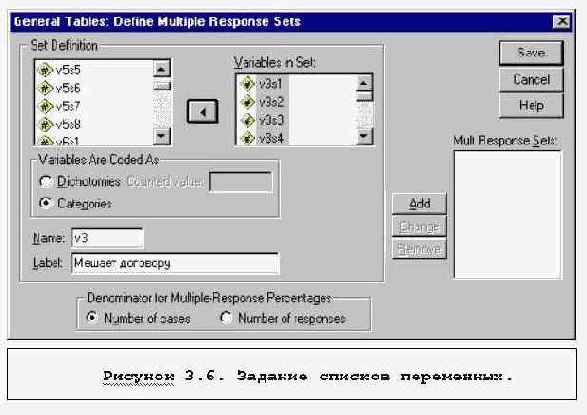Click the Remove button

click(419, 248)
